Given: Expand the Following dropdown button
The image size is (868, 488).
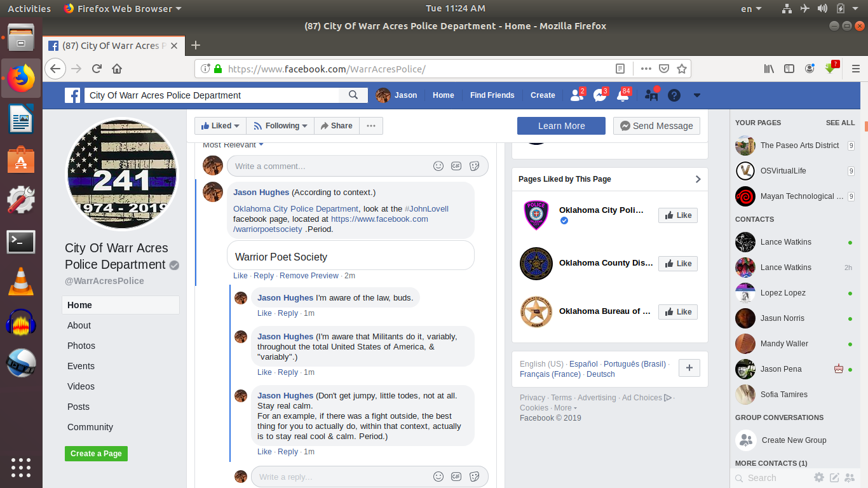Looking at the screenshot, I should click(280, 126).
